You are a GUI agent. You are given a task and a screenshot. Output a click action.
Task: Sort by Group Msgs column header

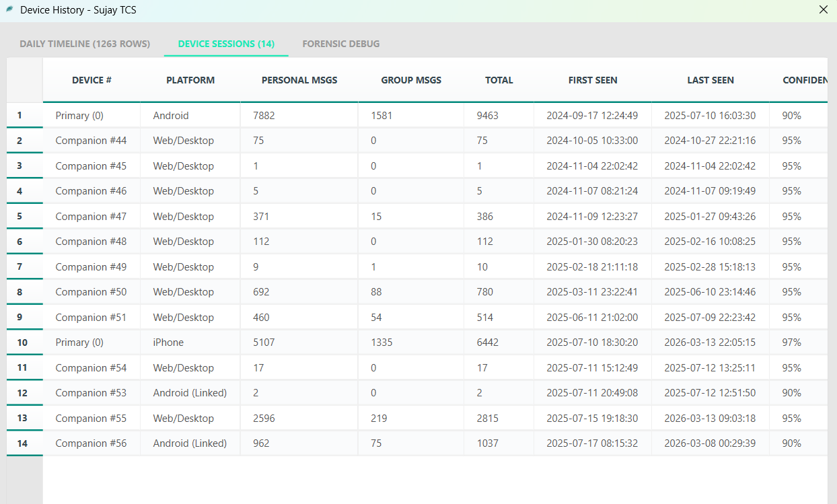point(411,80)
